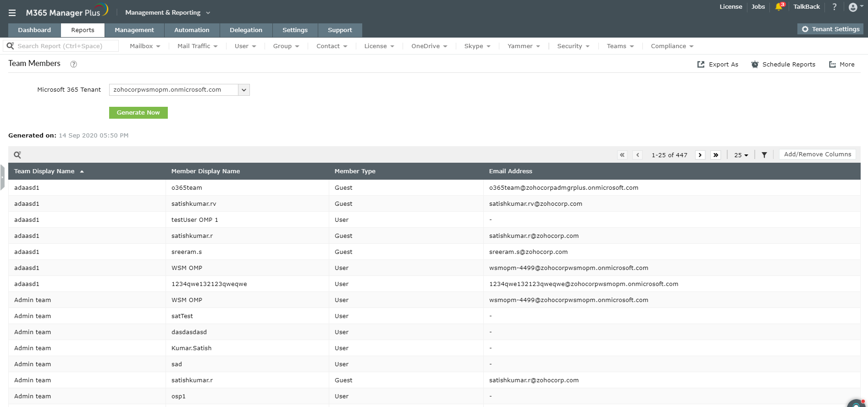The height and width of the screenshot is (407, 868).
Task: Click the table search magnifier icon
Action: 17,155
